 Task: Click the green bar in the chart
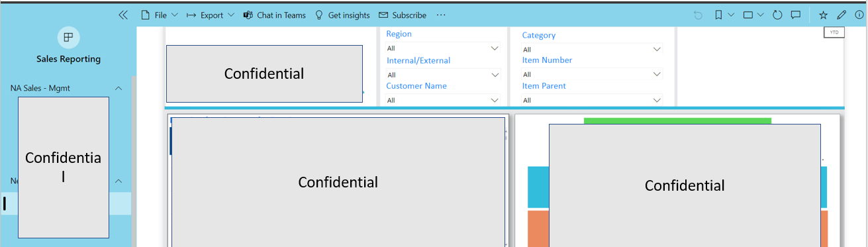(677, 121)
